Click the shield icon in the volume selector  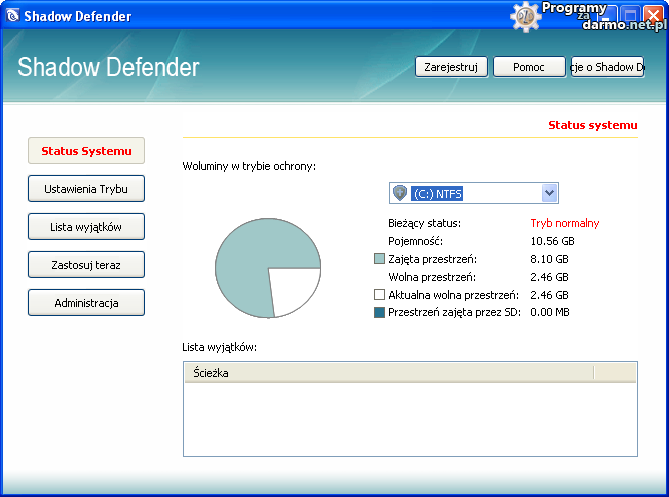coord(400,193)
